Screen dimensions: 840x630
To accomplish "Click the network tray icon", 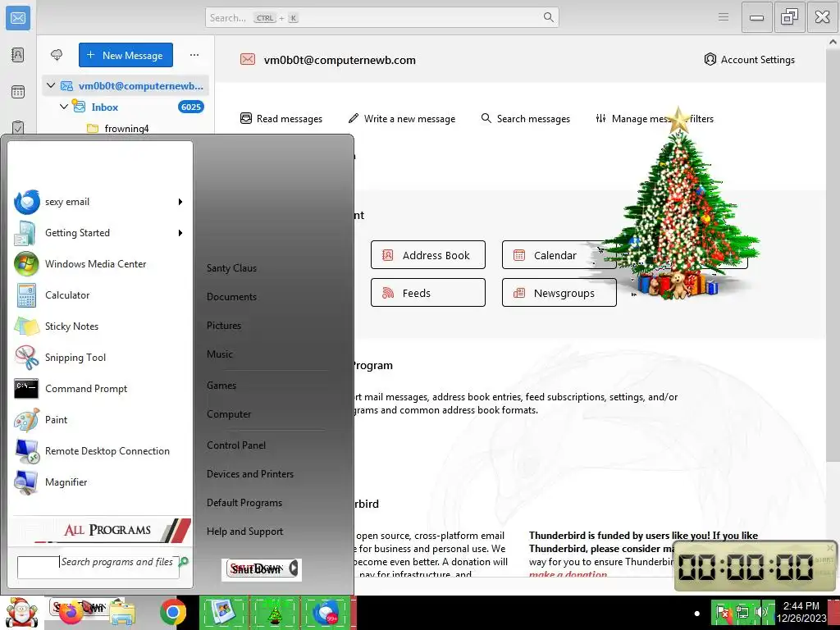I will tap(742, 612).
